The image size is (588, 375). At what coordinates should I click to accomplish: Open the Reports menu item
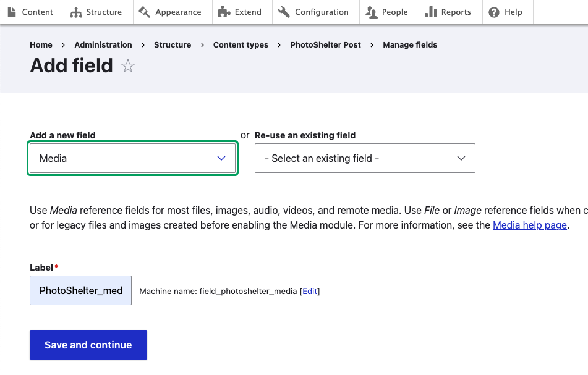tap(450, 12)
